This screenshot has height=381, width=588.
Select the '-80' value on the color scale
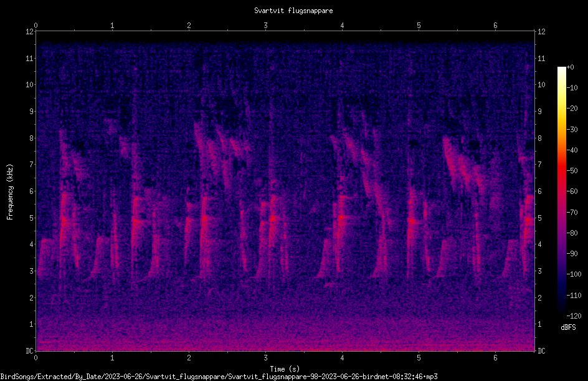point(572,233)
